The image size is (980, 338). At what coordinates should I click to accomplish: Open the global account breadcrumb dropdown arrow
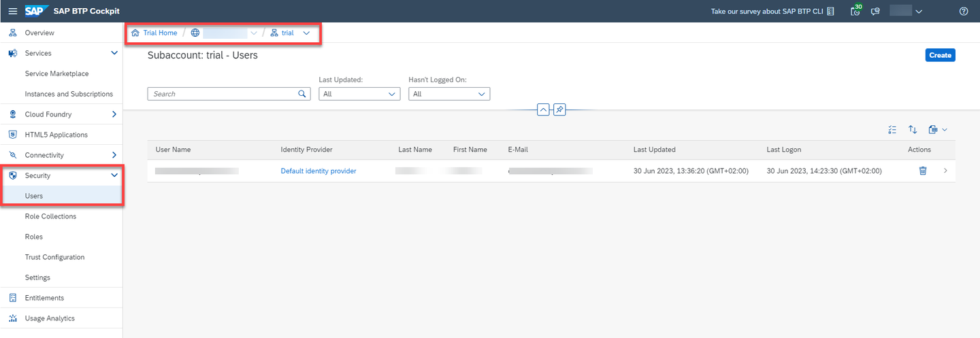254,33
